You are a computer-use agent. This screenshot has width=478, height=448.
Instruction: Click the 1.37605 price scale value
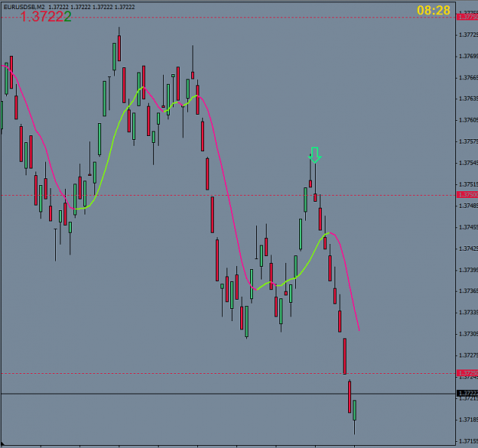point(468,120)
